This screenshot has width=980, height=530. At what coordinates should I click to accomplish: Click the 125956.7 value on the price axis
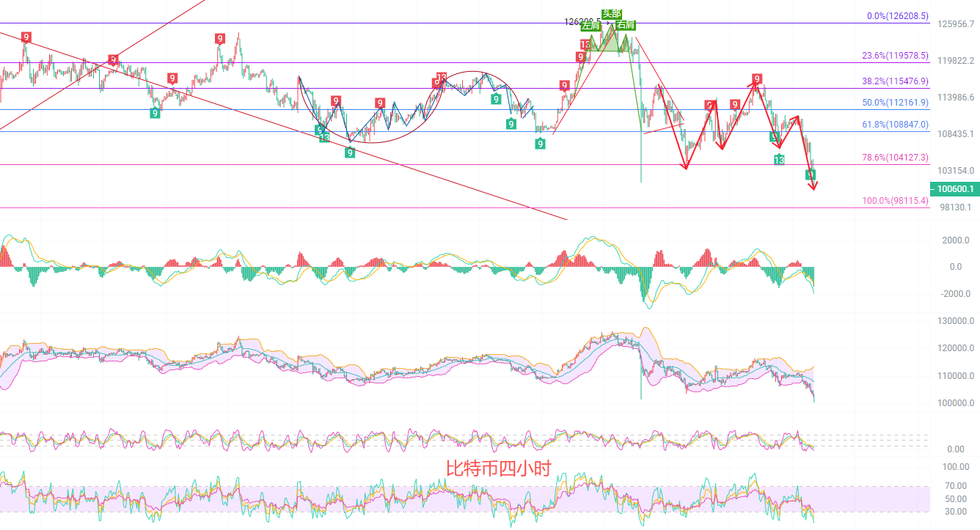pos(956,24)
